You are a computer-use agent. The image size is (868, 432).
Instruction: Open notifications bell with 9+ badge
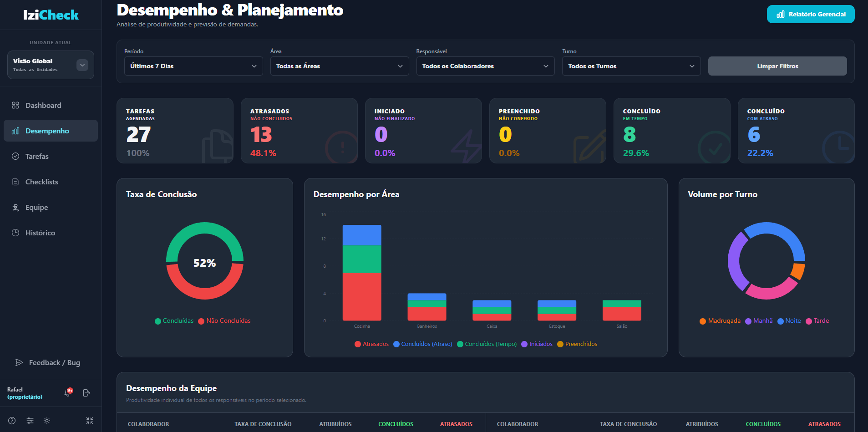coord(68,392)
